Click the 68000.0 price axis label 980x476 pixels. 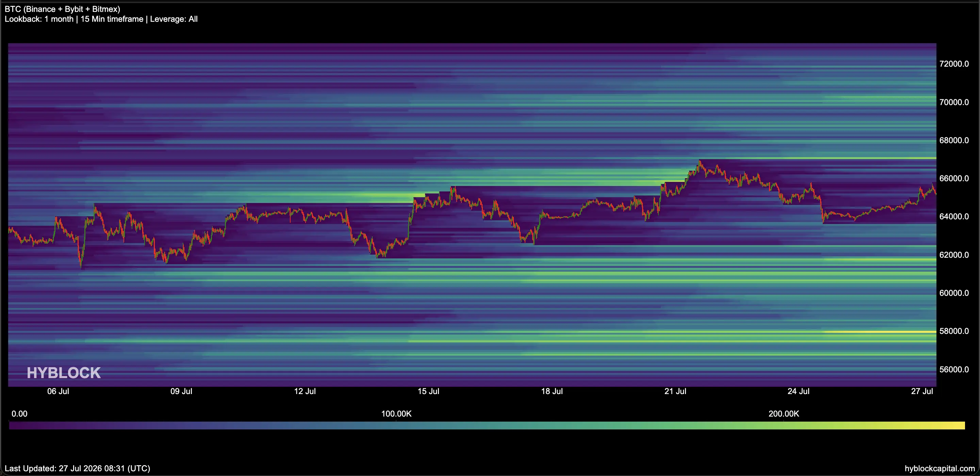pos(954,140)
